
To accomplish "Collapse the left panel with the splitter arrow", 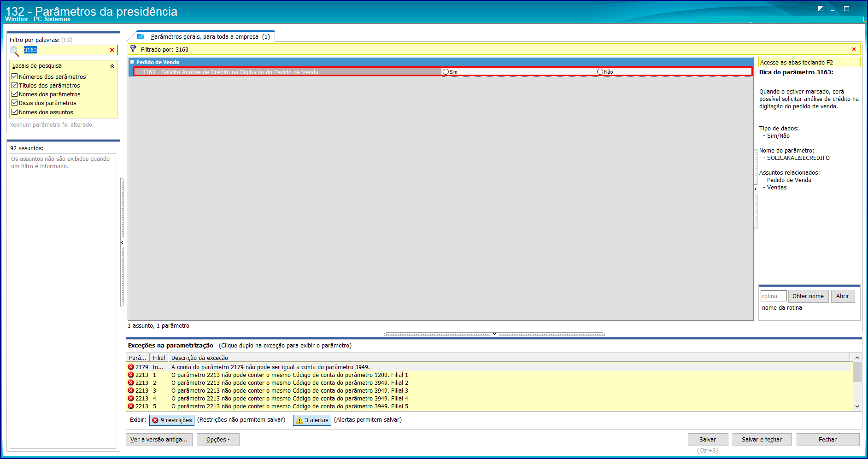I will point(122,242).
